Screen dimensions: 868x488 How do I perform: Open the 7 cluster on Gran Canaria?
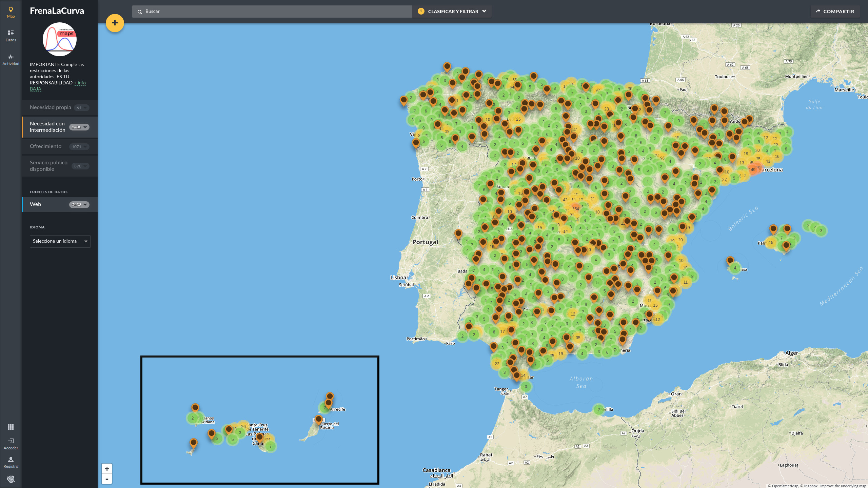click(x=270, y=446)
